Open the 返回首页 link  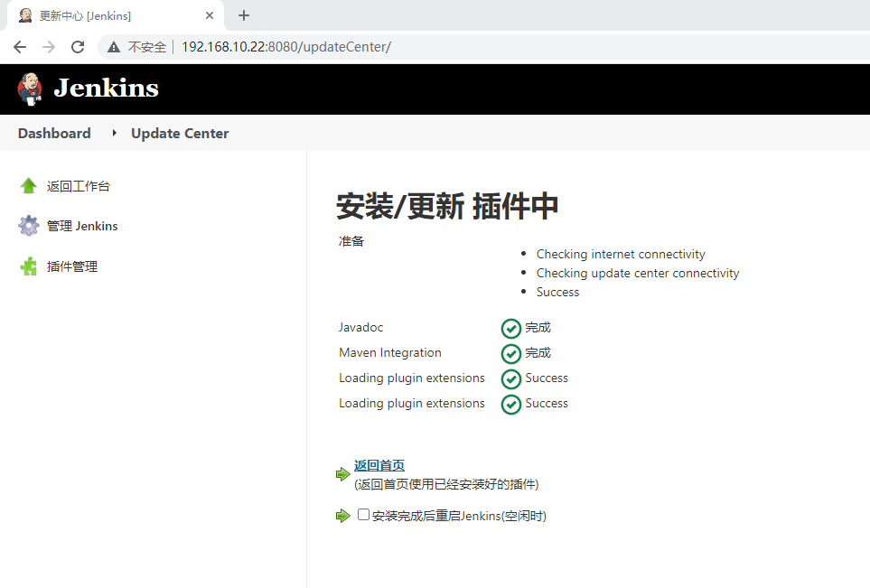[379, 465]
